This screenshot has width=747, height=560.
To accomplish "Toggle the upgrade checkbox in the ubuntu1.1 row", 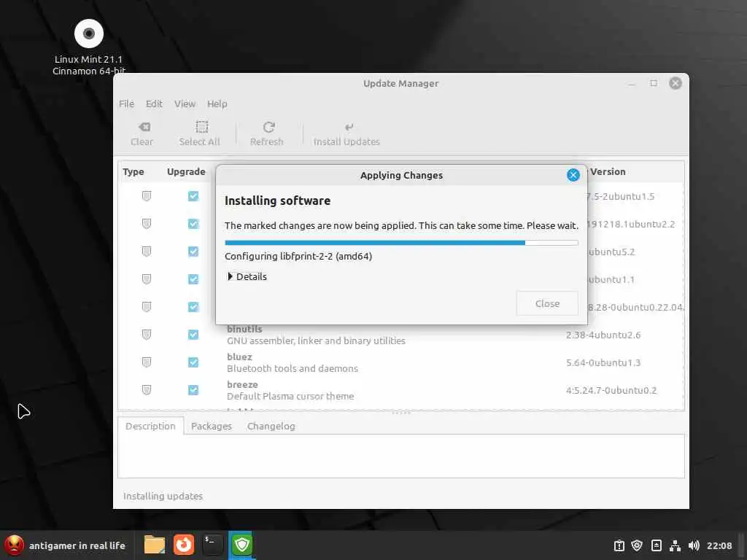I will pyautogui.click(x=193, y=279).
